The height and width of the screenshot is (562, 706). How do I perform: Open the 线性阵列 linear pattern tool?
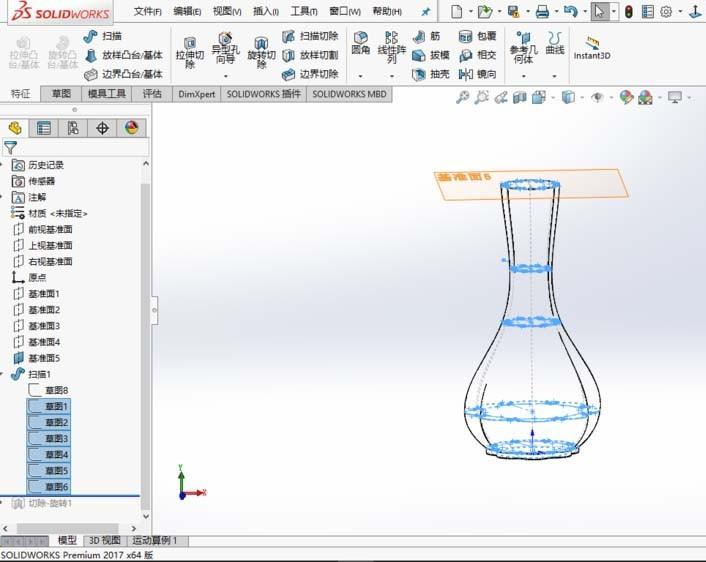(x=392, y=47)
